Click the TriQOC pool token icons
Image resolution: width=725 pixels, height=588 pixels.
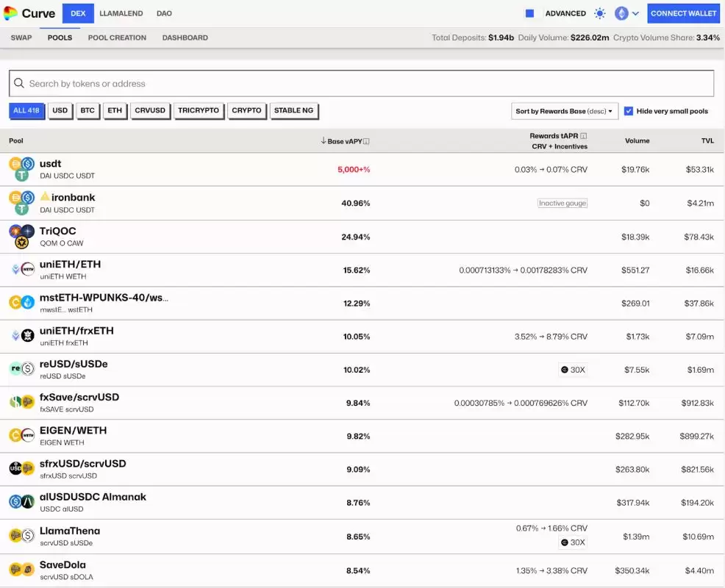(21, 237)
